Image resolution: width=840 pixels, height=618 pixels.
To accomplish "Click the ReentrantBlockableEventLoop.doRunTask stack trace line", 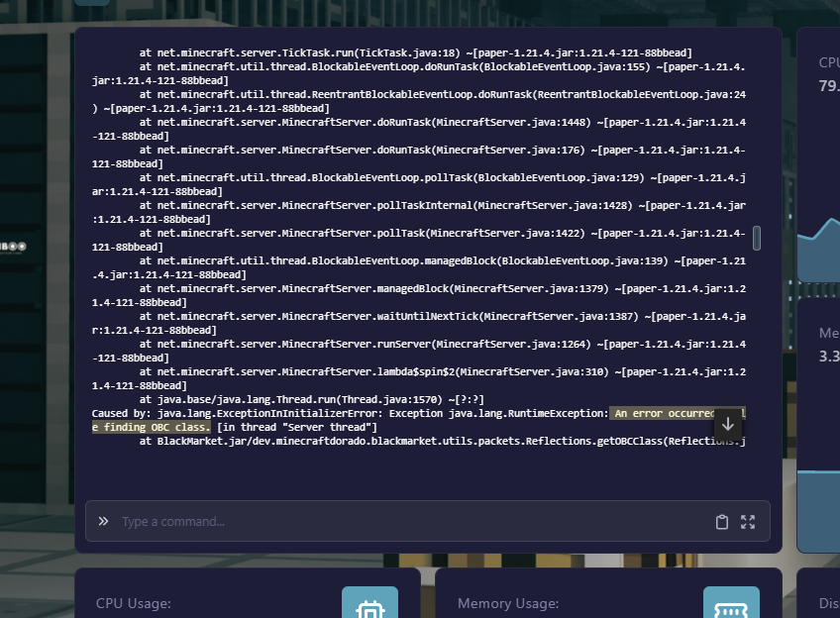I will point(418,101).
